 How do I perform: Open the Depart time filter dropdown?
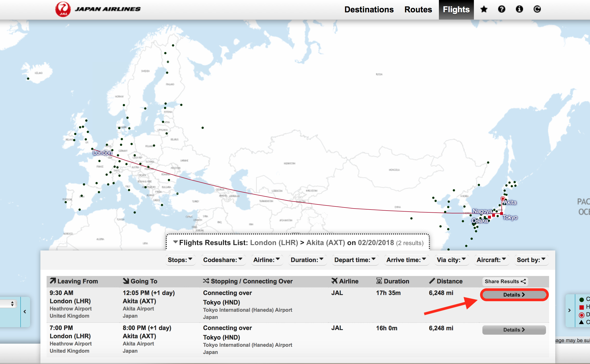click(354, 260)
